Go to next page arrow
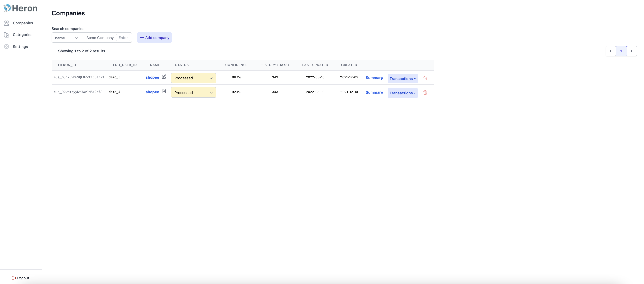This screenshot has width=644, height=284. point(632,51)
